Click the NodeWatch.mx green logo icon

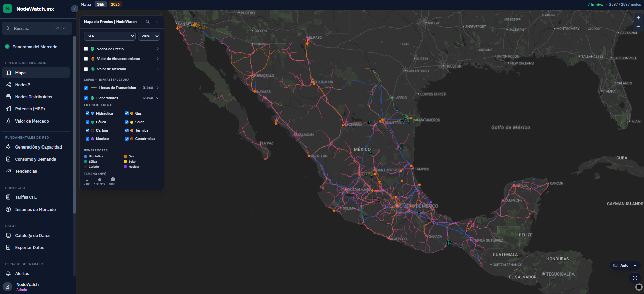point(7,9)
